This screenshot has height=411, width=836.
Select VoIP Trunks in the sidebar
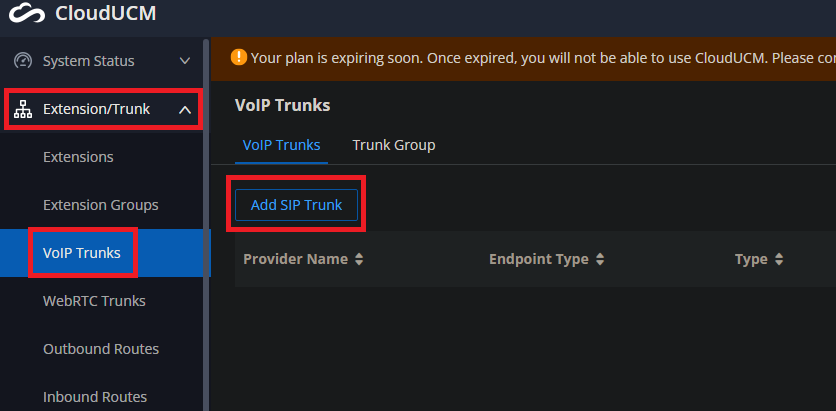(x=82, y=253)
